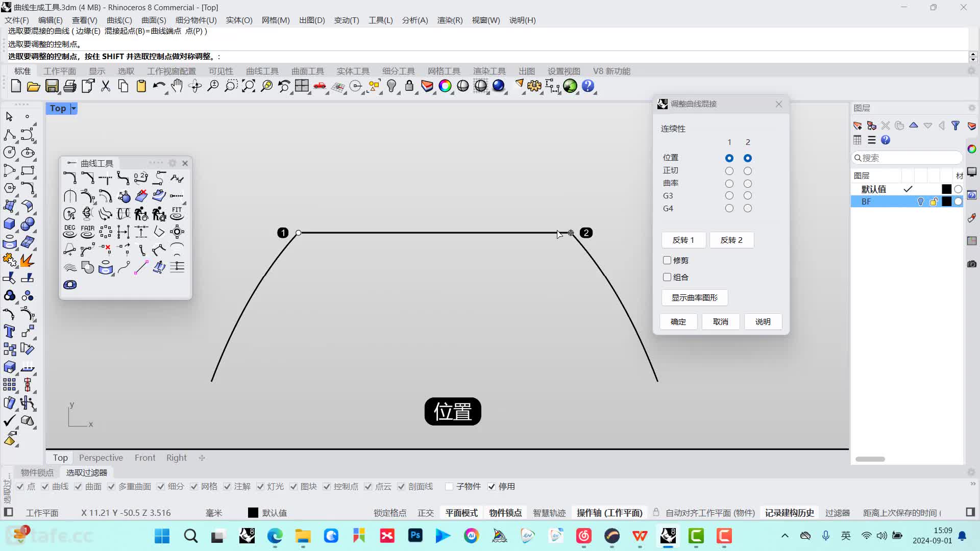Save the model with the floppy icon

coord(52,86)
